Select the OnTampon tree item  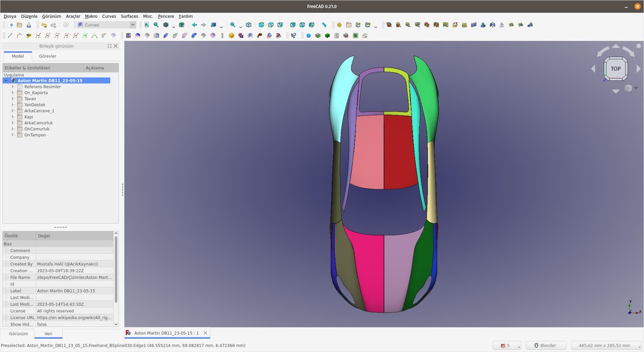[35, 135]
